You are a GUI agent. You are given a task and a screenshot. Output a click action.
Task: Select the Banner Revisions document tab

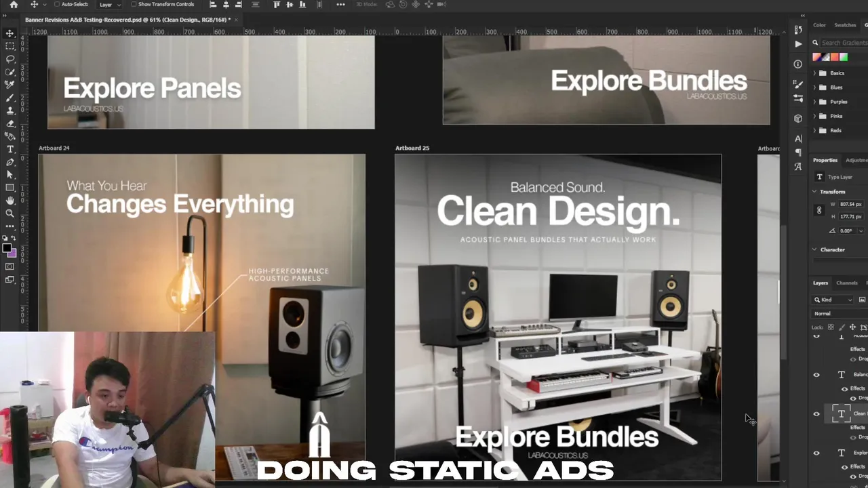point(127,20)
